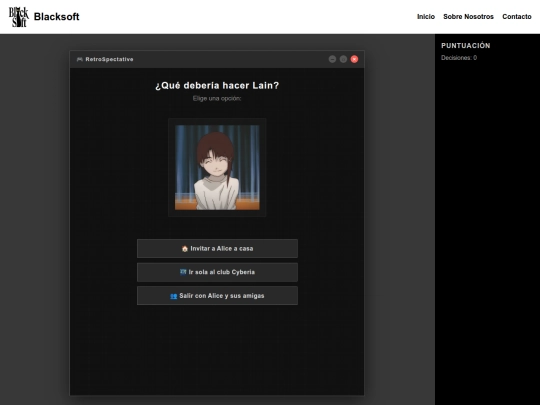Click the 'Elige una opción:' subtitle
Image resolution: width=540 pixels, height=405 pixels.
coord(217,98)
